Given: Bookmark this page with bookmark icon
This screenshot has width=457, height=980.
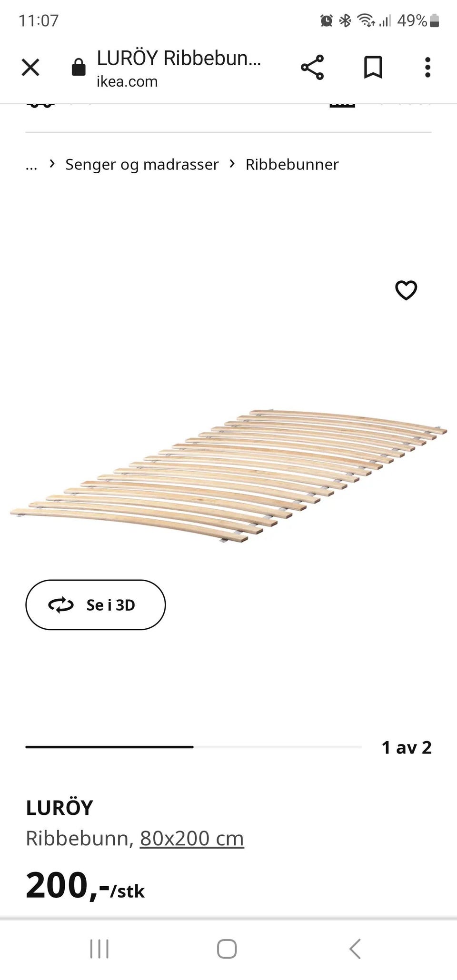Looking at the screenshot, I should click(x=373, y=67).
